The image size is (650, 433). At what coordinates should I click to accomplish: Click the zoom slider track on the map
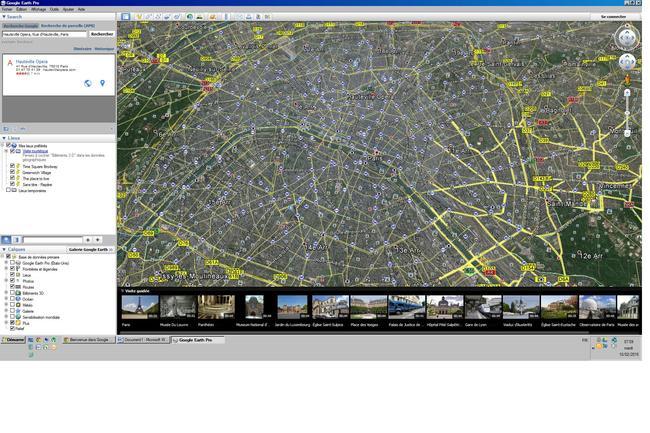(x=627, y=113)
